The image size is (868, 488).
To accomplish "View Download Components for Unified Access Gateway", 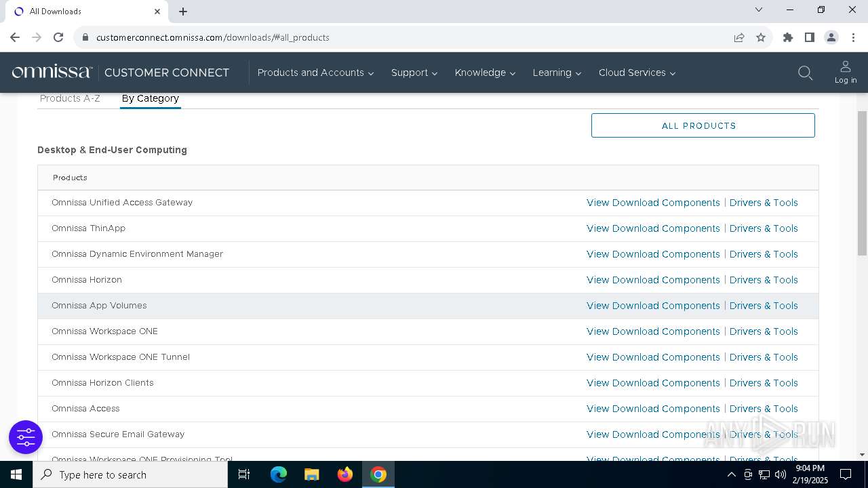I will (x=653, y=203).
